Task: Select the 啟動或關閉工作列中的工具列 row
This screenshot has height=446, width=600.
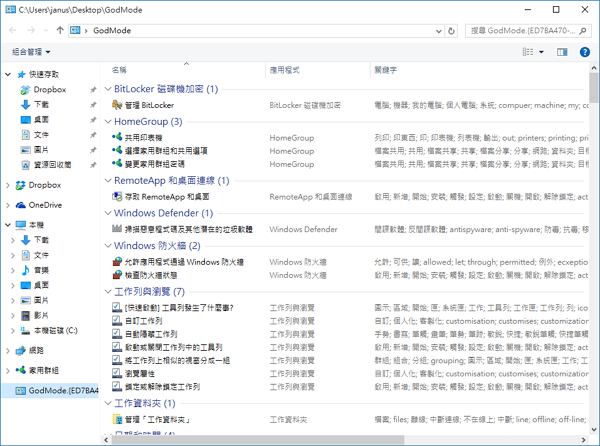Action: click(x=350, y=347)
